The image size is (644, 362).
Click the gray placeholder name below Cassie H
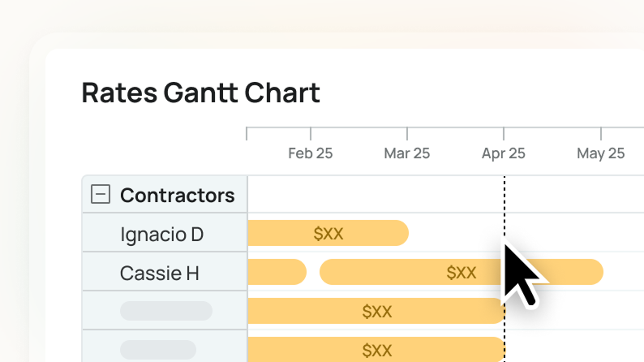(165, 311)
